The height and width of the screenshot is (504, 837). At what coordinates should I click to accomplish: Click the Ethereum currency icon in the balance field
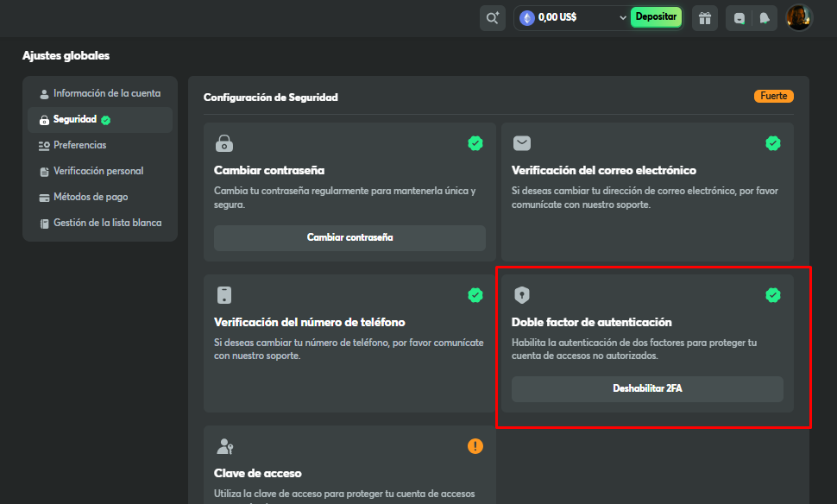[525, 16]
